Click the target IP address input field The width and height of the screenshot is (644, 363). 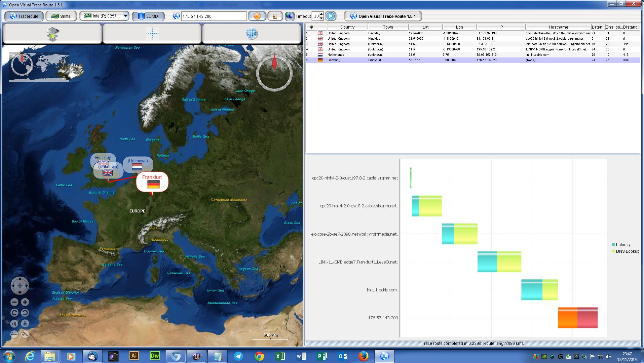pyautogui.click(x=214, y=16)
